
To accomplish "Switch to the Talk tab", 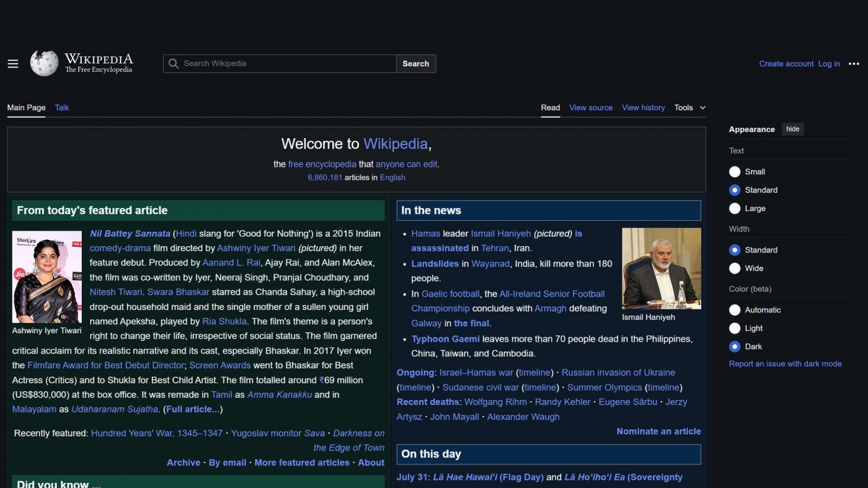I will tap(61, 107).
